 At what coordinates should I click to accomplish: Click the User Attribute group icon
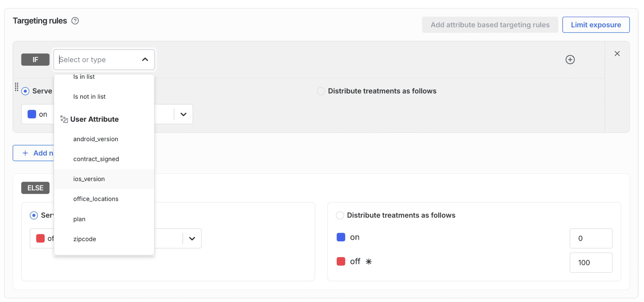click(64, 119)
